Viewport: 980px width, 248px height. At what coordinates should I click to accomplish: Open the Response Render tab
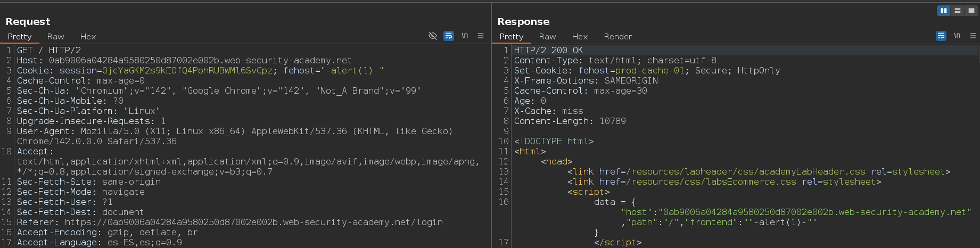coord(617,37)
